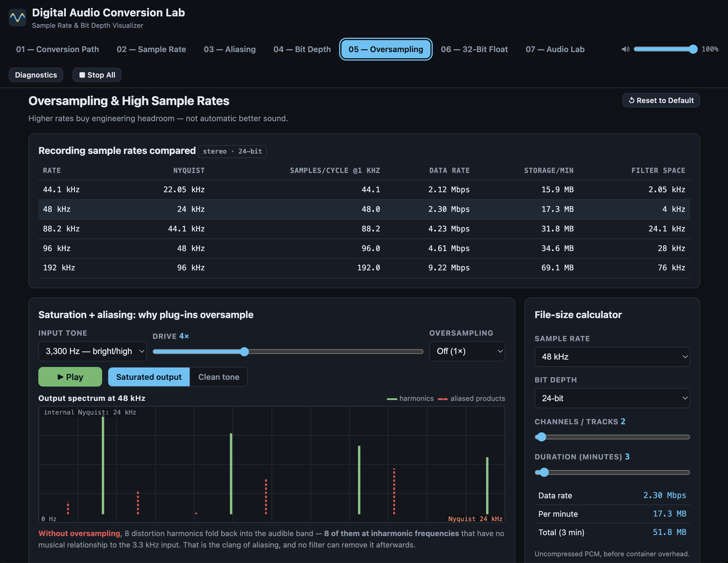Click the Stop All square icon
Screen dimensions: 728x563
tap(82, 75)
